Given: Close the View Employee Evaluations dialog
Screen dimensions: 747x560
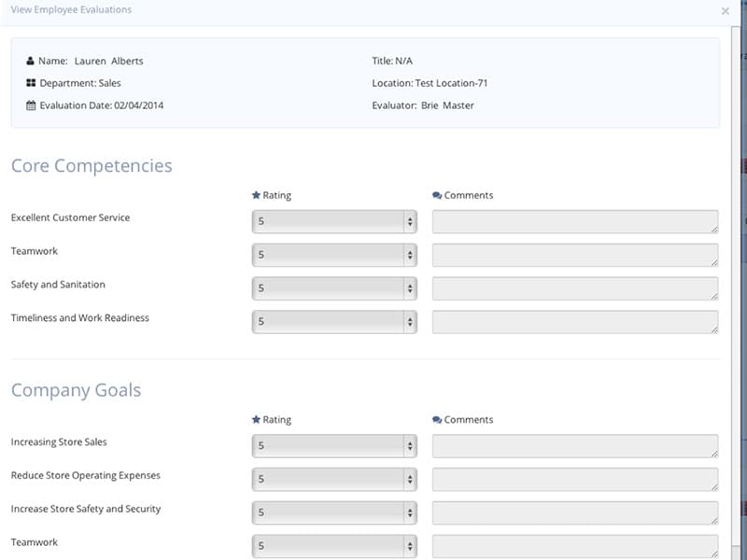Looking at the screenshot, I should click(726, 11).
